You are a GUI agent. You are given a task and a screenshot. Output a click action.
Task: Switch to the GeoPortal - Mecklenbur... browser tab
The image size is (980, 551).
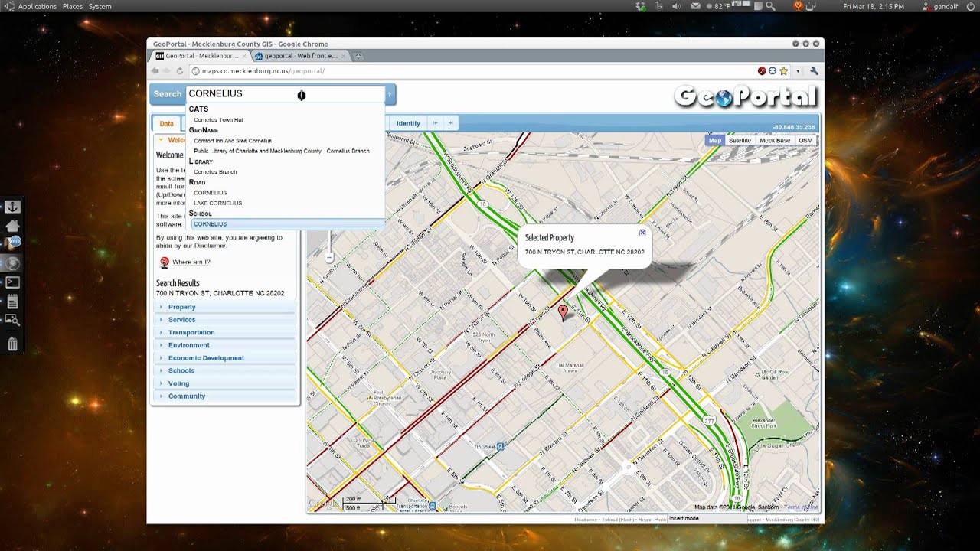[x=201, y=56]
